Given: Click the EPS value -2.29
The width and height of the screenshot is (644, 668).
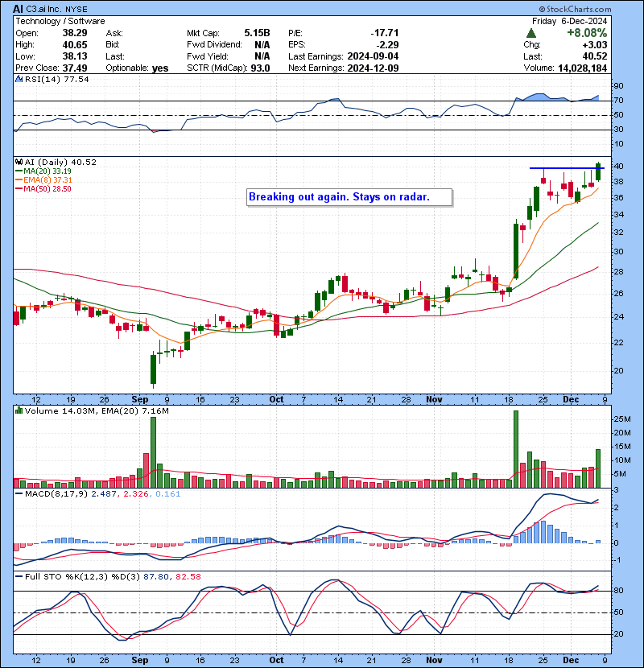Looking at the screenshot, I should coord(387,45).
